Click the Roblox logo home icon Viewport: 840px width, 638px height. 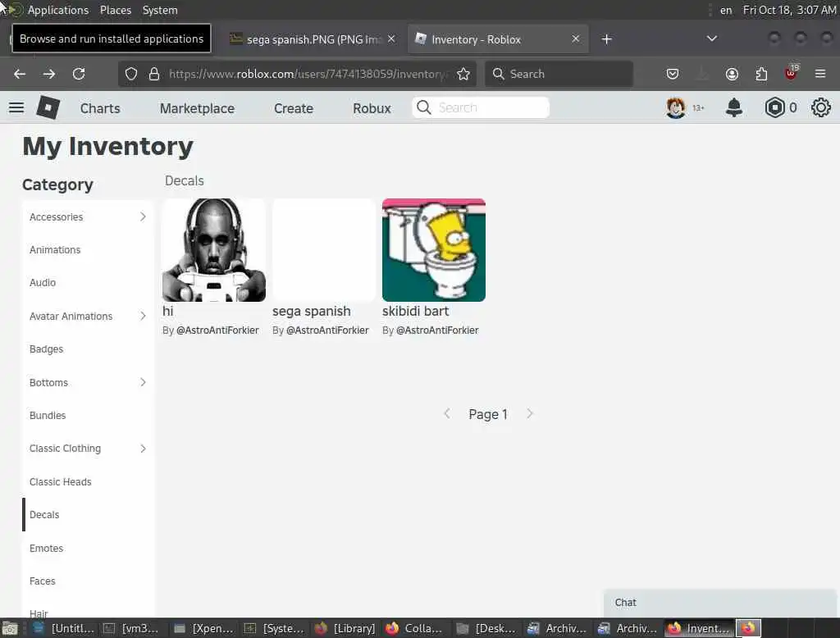48,107
